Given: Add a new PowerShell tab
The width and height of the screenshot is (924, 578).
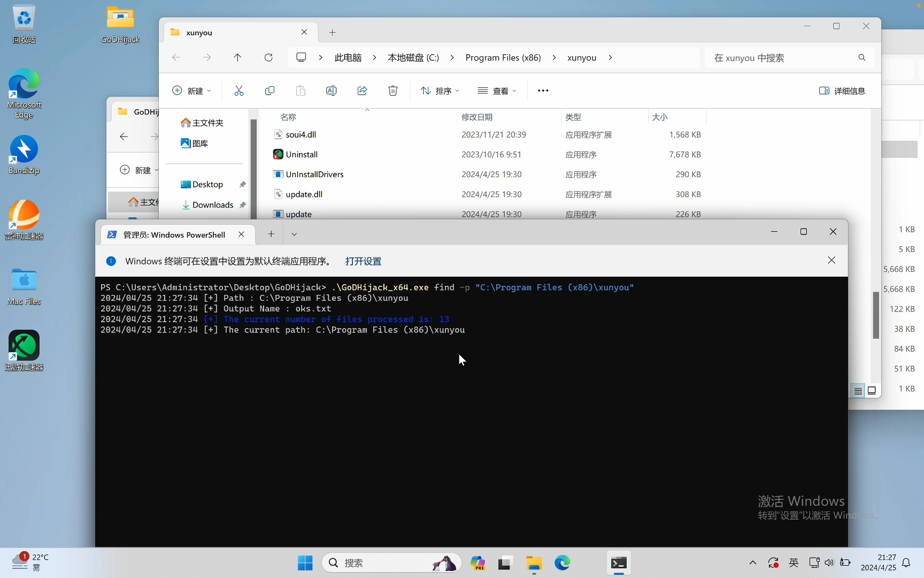Looking at the screenshot, I should click(271, 234).
